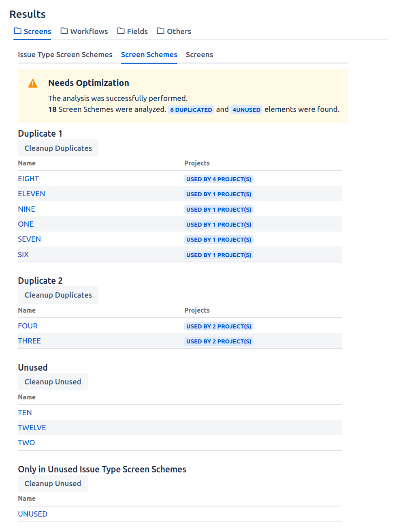The width and height of the screenshot is (403, 532).
Task: Click the 6 DUPLICATED badge
Action: click(x=191, y=110)
